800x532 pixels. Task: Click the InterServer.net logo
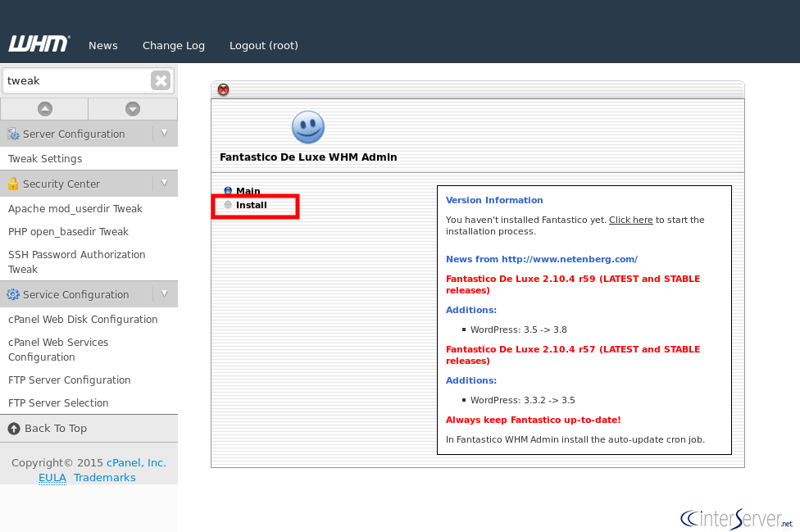click(x=736, y=519)
